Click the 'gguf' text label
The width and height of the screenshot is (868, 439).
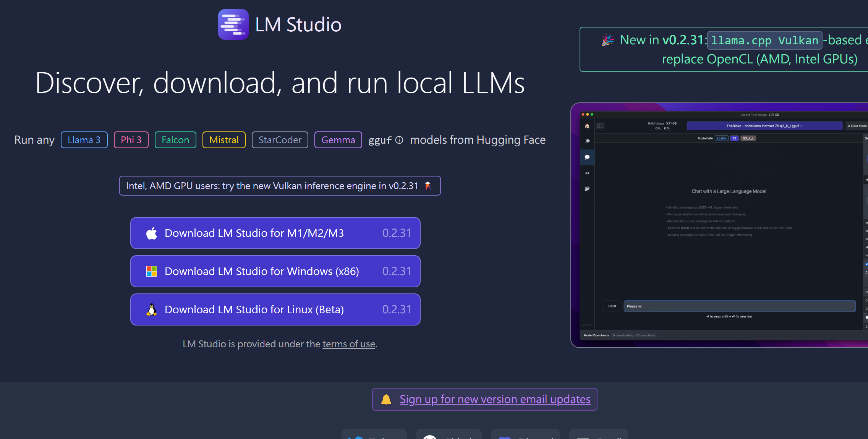(x=380, y=140)
